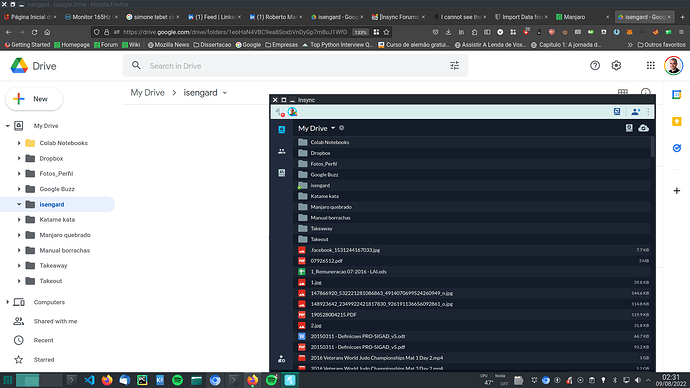Go to My Drive breadcrumb link

pos(147,93)
